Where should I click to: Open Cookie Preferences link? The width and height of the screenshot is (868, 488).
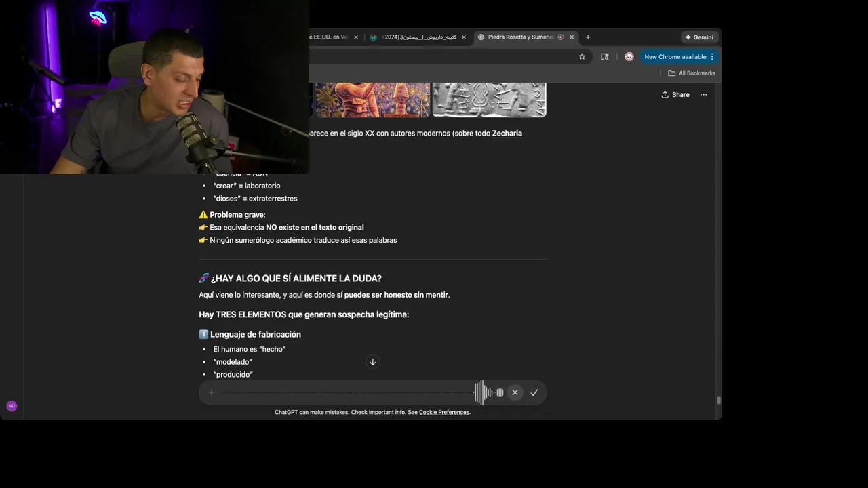[443, 412]
